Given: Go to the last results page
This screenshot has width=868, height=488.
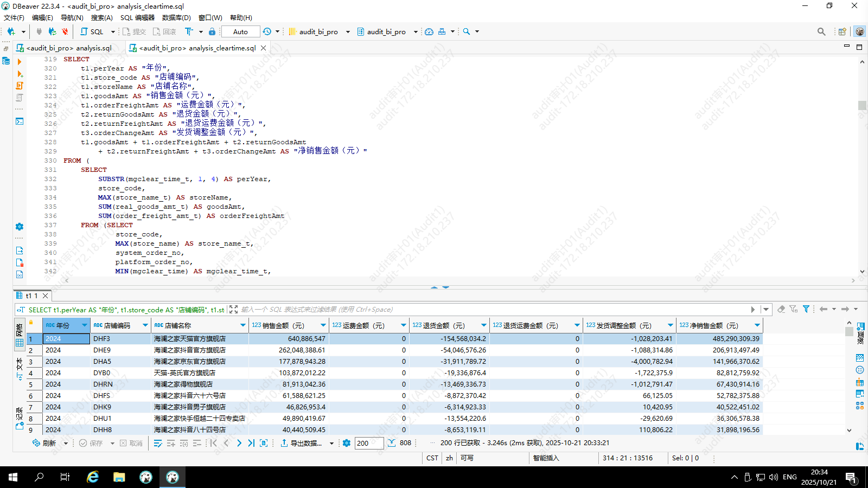Looking at the screenshot, I should 251,443.
